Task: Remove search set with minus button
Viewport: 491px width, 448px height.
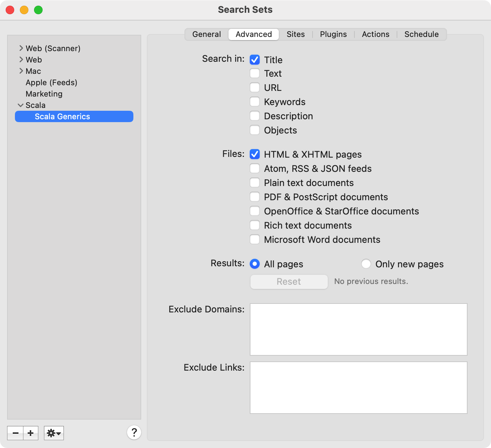Action: tap(15, 433)
